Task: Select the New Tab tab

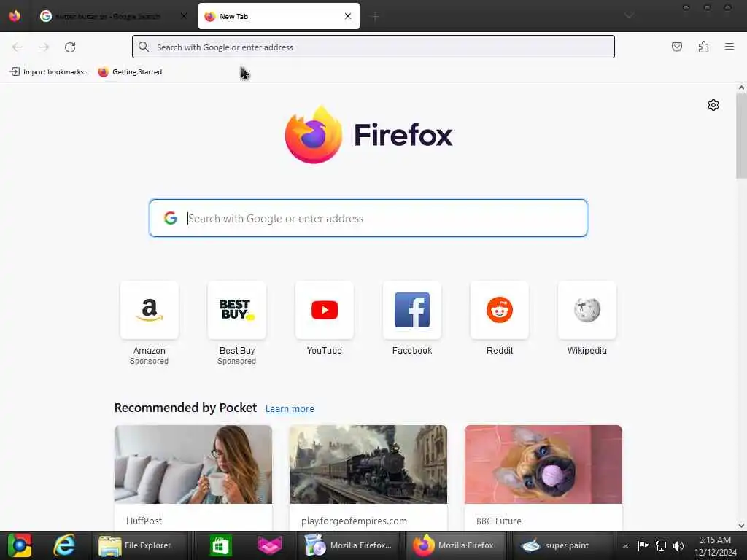Action: tap(279, 16)
